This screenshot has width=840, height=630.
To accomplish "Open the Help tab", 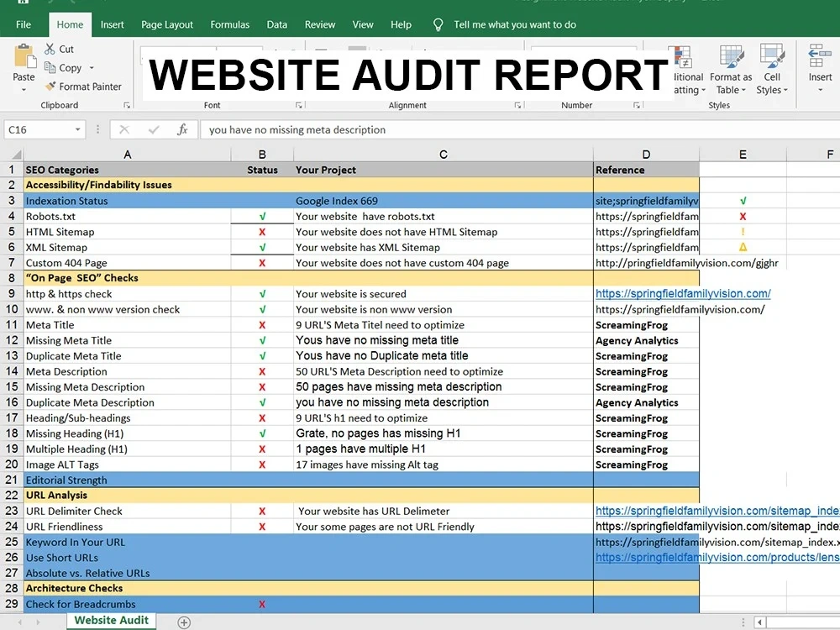I will point(401,24).
